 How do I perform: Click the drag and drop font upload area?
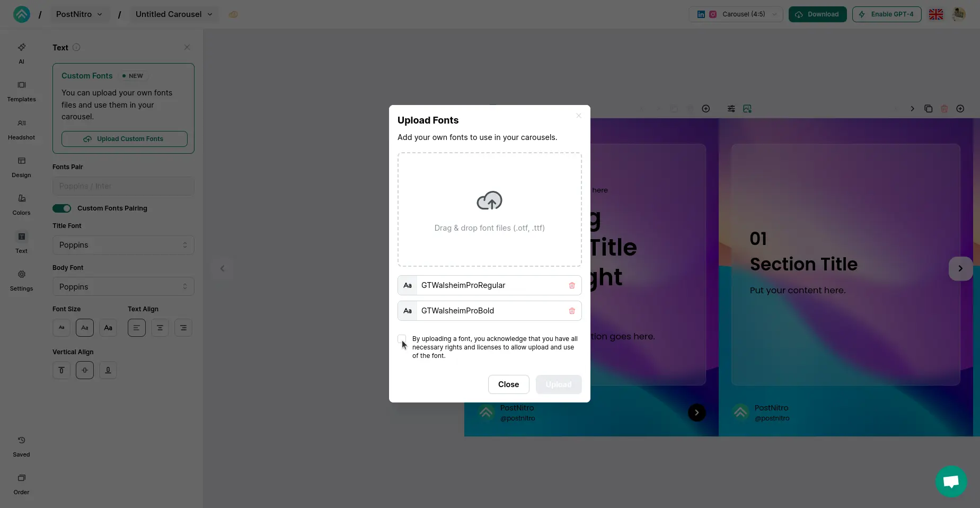(x=489, y=209)
